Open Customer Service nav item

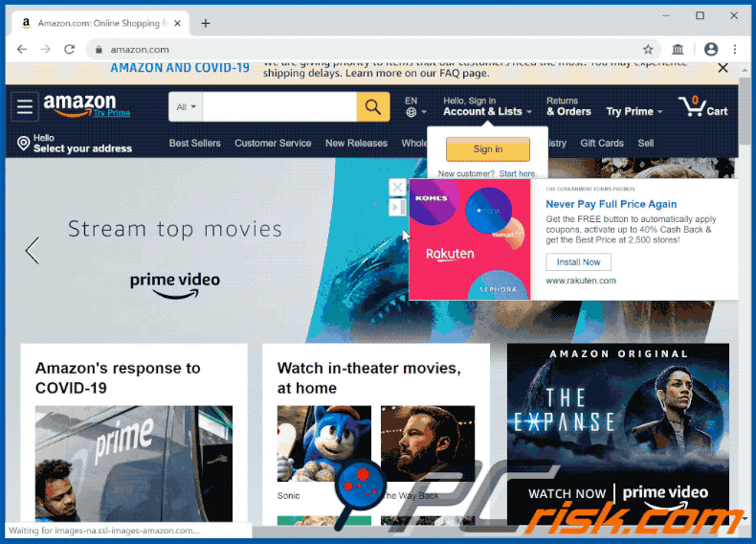tap(273, 144)
